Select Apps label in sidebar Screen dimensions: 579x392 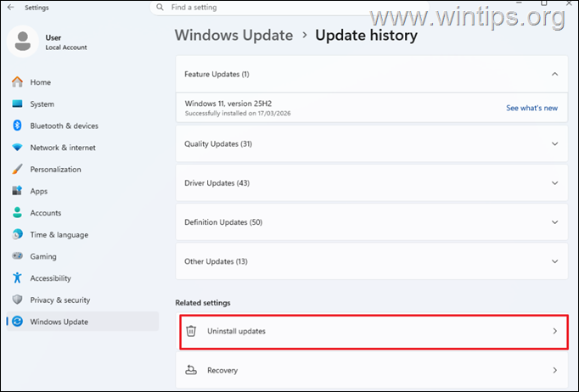39,191
